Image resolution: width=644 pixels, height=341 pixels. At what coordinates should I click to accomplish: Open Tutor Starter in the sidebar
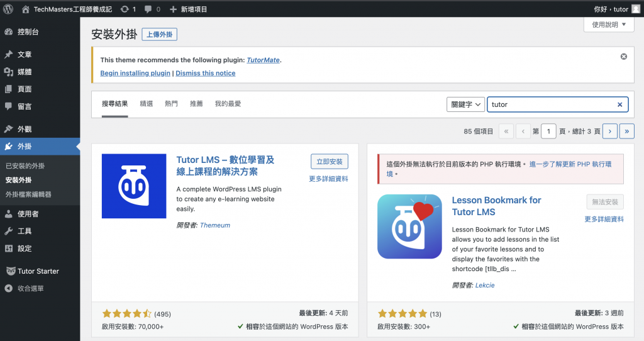(40, 271)
